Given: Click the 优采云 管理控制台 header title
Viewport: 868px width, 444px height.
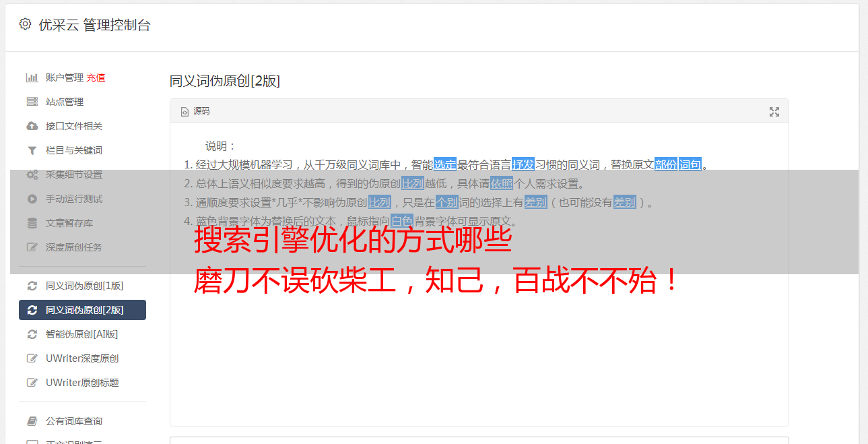Looking at the screenshot, I should 94,25.
